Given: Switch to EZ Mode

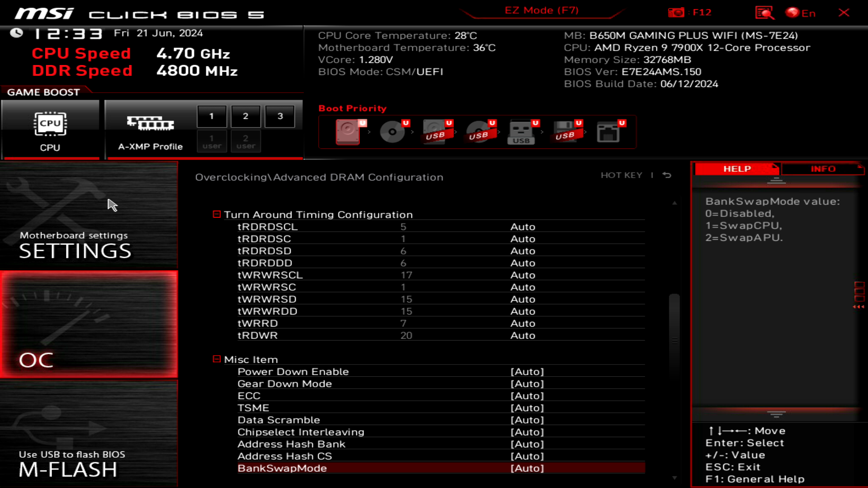Looking at the screenshot, I should [541, 10].
